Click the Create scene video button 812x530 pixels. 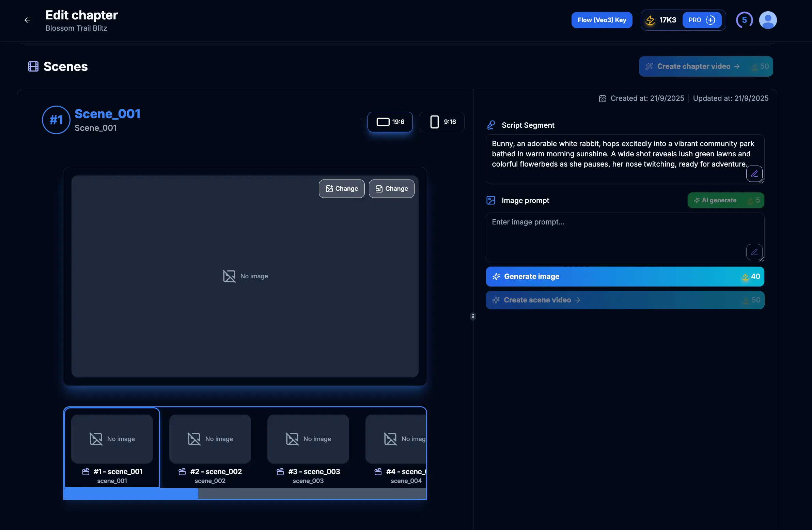pyautogui.click(x=624, y=300)
